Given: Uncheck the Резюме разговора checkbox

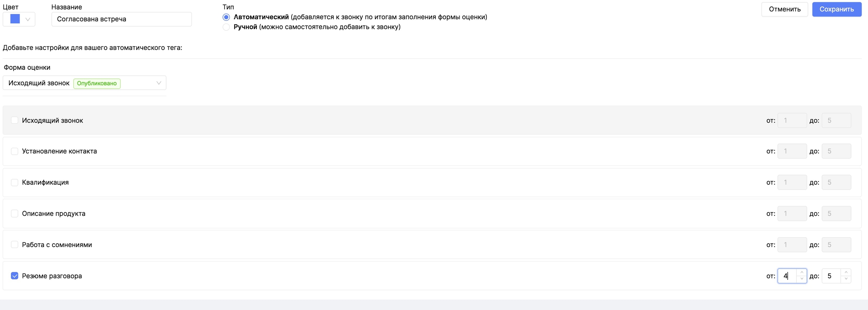Looking at the screenshot, I should coord(15,276).
